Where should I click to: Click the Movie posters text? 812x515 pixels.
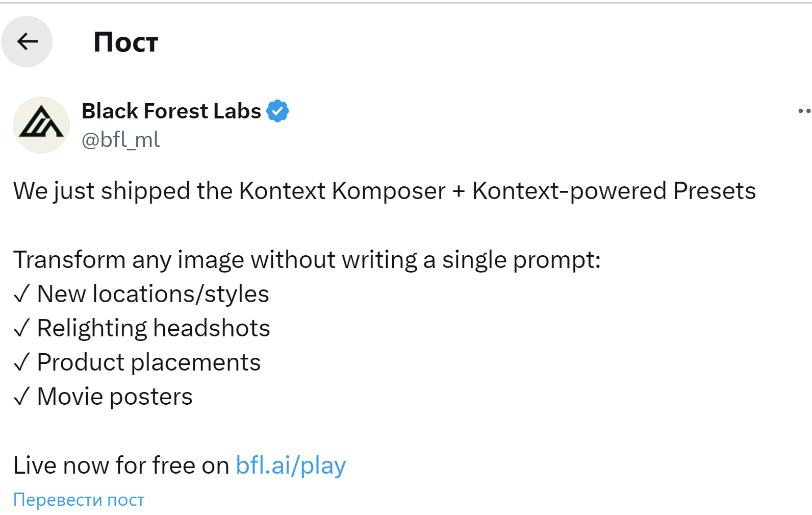(x=115, y=397)
